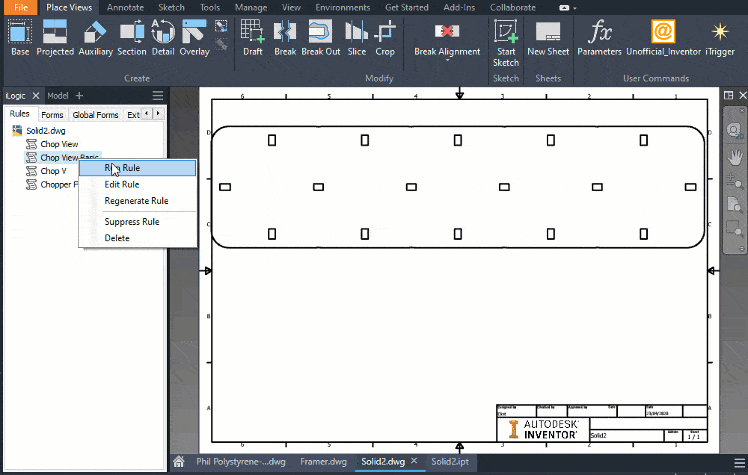Open the Parameters fx command
The width and height of the screenshot is (748, 475).
click(x=599, y=38)
